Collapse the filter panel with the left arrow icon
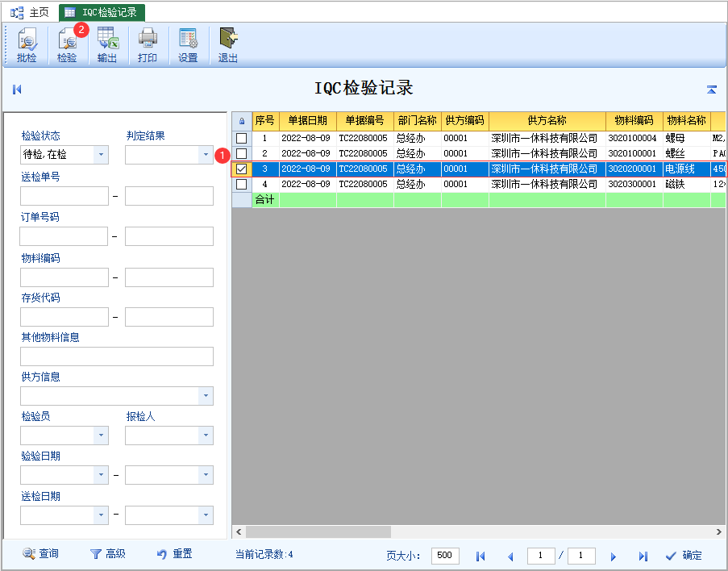 17,90
